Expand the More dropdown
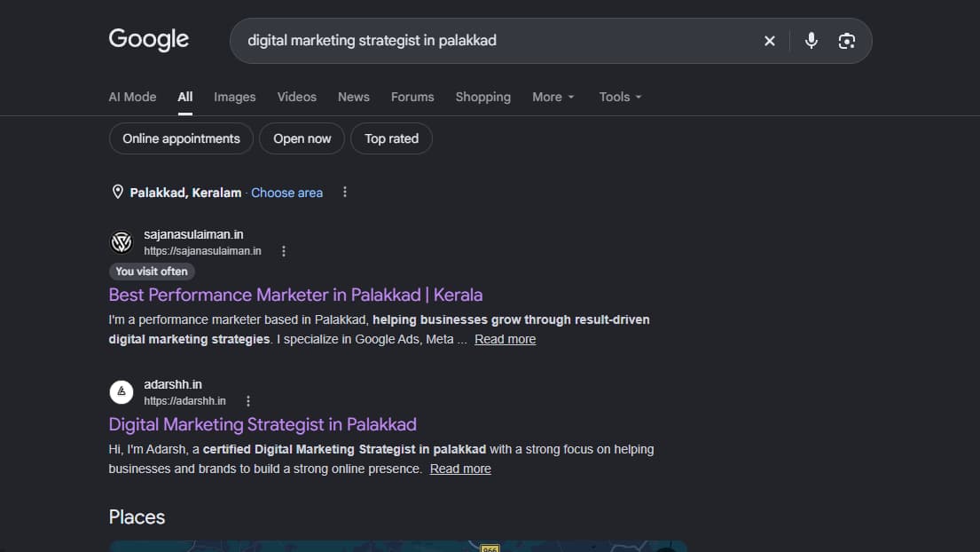 coord(553,97)
